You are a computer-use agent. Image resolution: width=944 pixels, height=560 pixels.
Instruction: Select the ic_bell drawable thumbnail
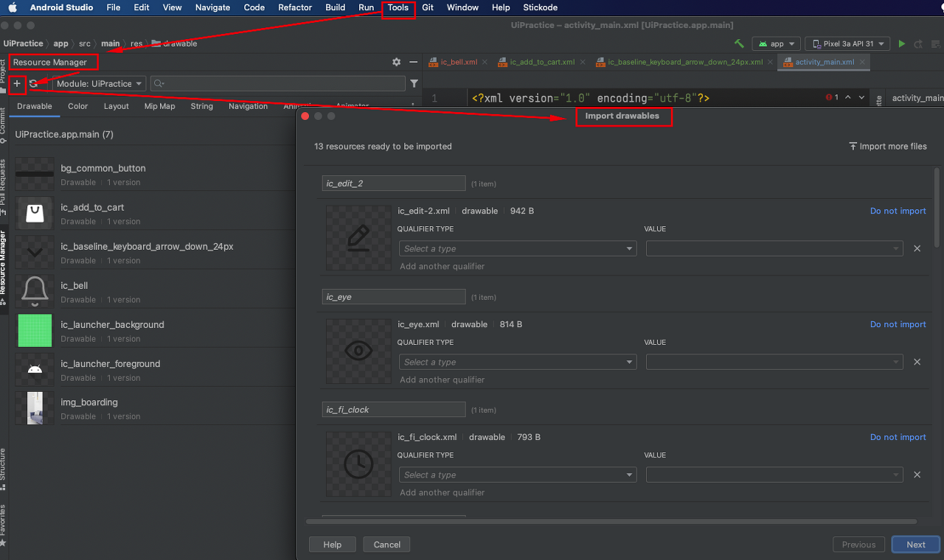click(35, 291)
